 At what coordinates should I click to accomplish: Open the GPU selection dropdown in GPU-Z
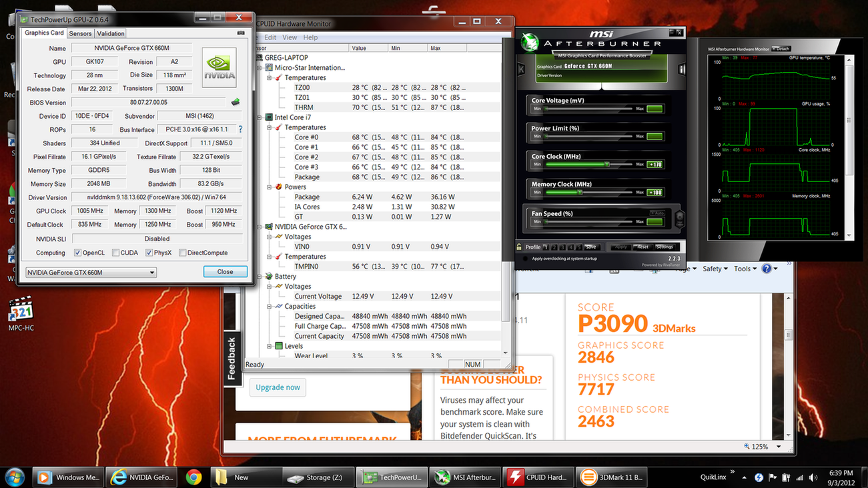(x=91, y=272)
